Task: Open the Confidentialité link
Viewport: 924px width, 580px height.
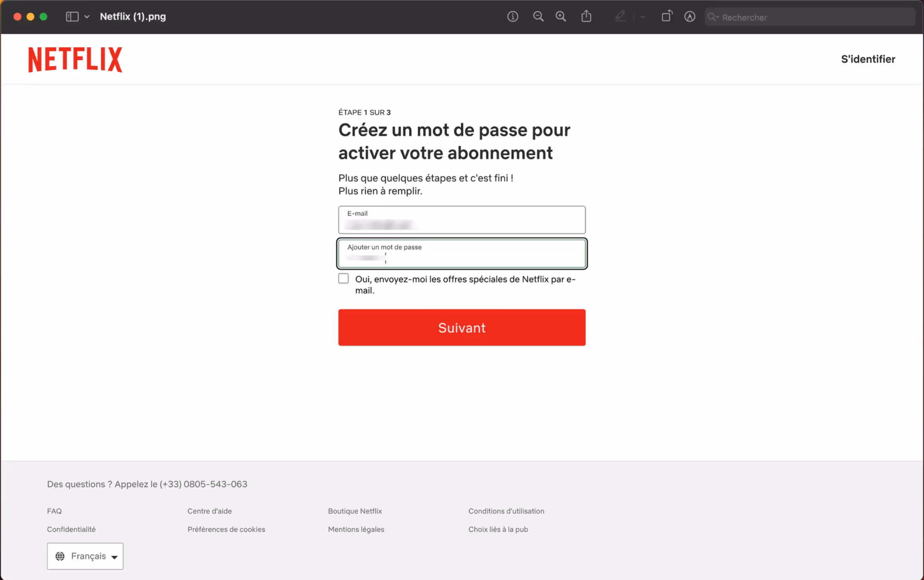Action: (x=71, y=529)
